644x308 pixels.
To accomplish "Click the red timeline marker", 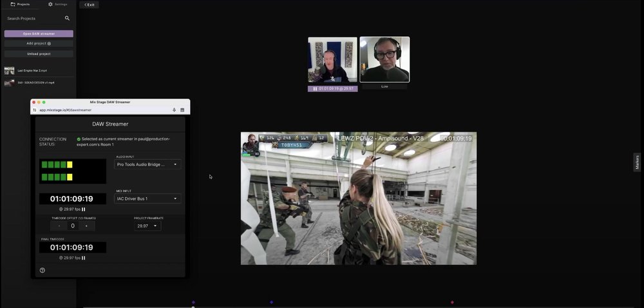I will [452, 302].
